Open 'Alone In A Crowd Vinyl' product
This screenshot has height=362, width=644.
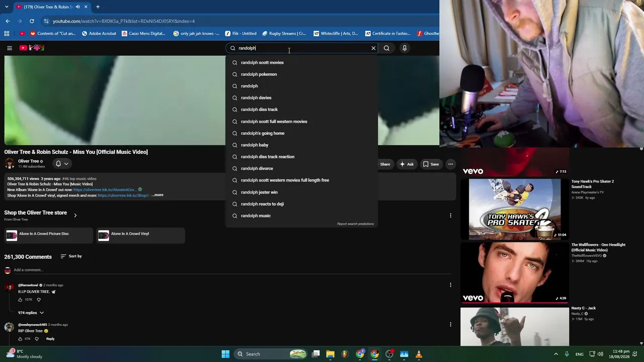(141, 235)
